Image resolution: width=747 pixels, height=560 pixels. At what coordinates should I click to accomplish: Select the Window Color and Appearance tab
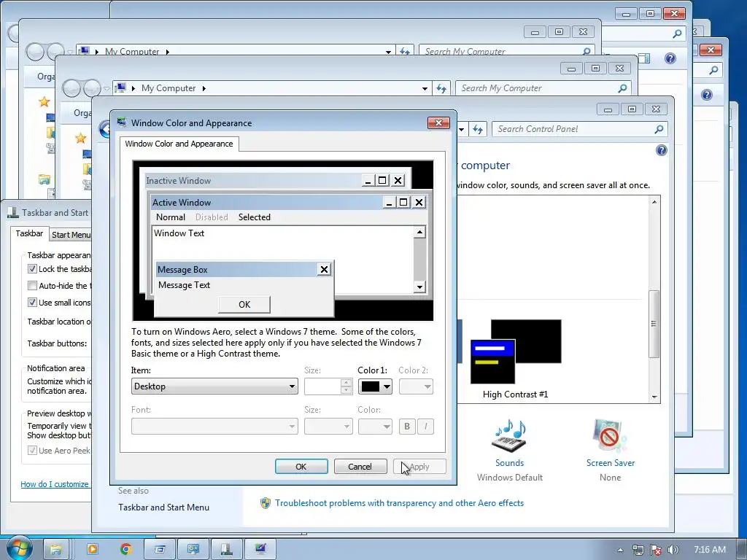click(179, 144)
